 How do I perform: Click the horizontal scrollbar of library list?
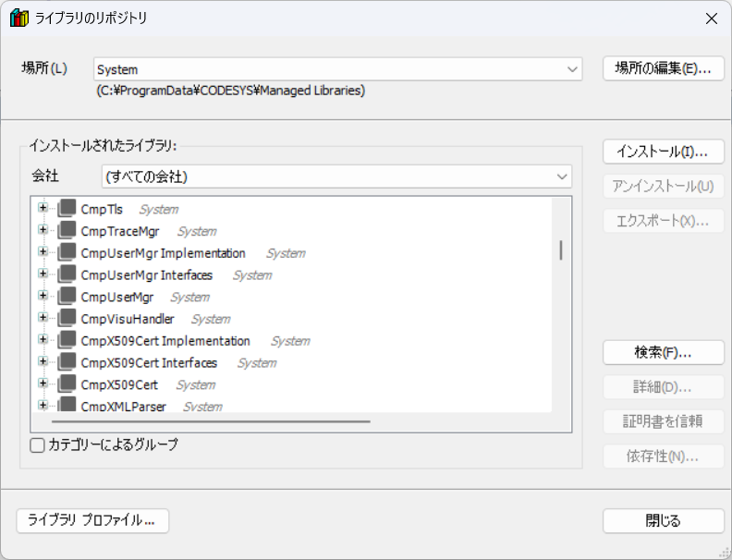click(211, 421)
